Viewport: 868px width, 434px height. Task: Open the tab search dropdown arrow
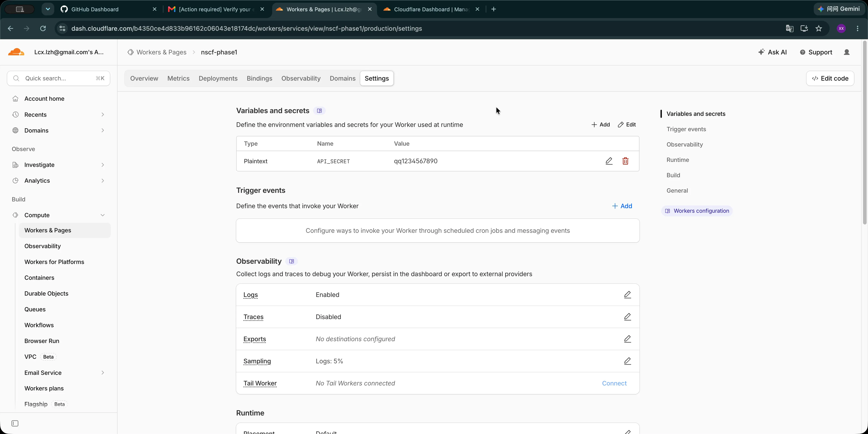tap(48, 9)
